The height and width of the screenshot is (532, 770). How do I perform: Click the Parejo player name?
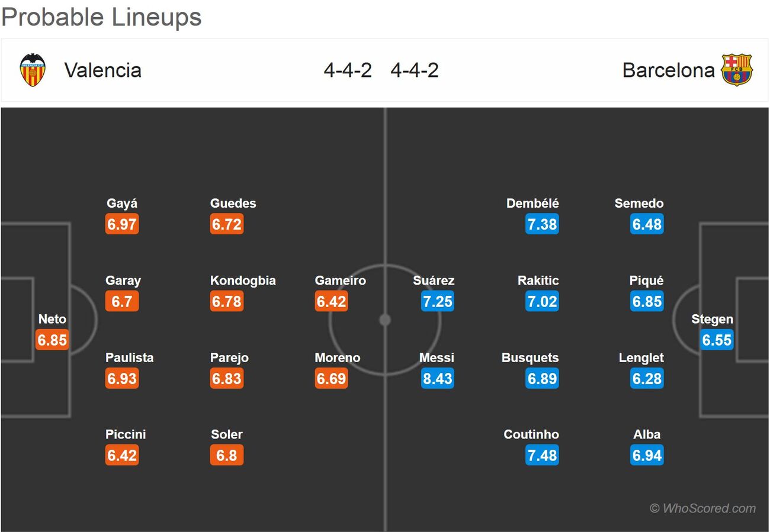pyautogui.click(x=229, y=357)
